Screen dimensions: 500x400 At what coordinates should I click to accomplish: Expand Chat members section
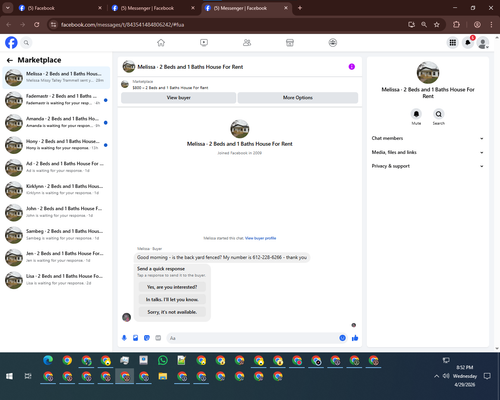428,138
